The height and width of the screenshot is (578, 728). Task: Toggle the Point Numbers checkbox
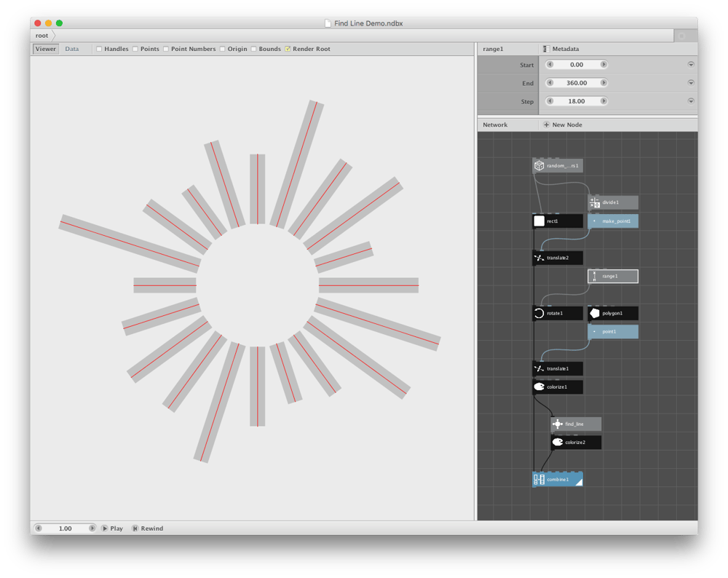tap(166, 49)
